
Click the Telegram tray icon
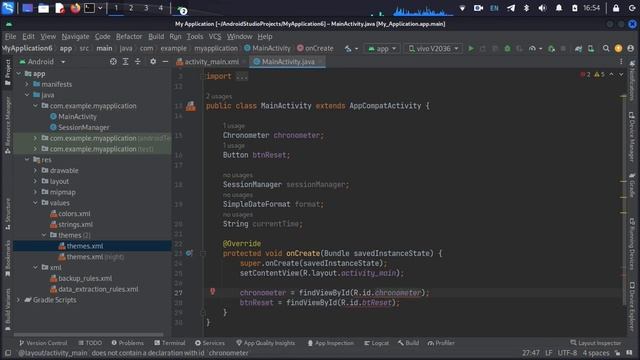pos(511,8)
